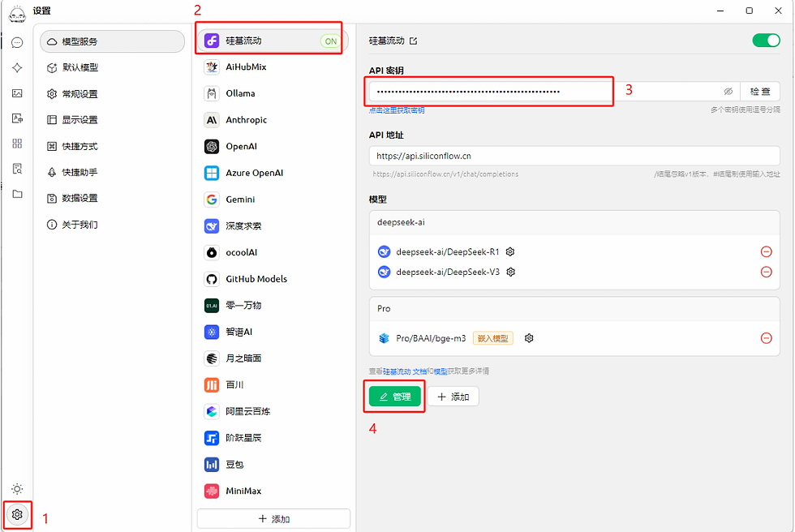Remove the deepseek-ai/DeepSeek-R1 model

(766, 252)
